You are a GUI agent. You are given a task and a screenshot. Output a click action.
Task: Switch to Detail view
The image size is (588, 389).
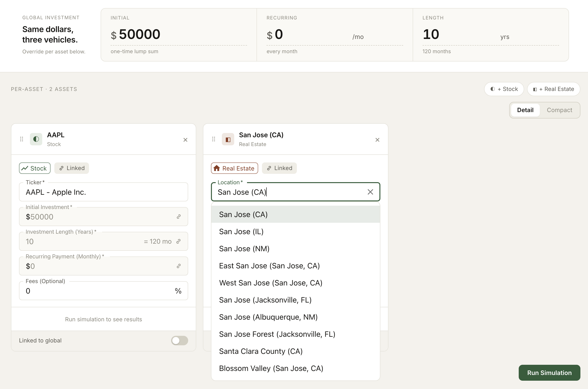point(525,110)
